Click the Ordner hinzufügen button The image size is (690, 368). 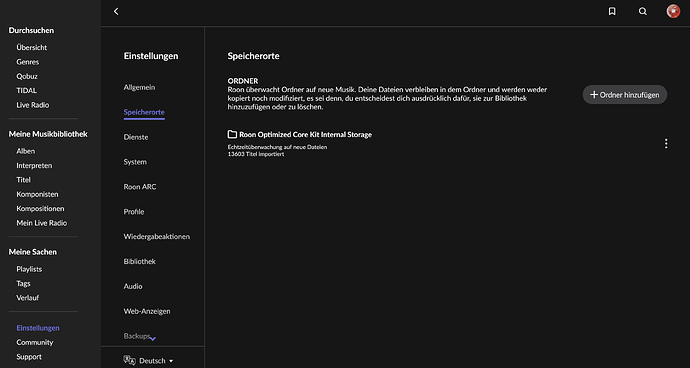pos(624,95)
